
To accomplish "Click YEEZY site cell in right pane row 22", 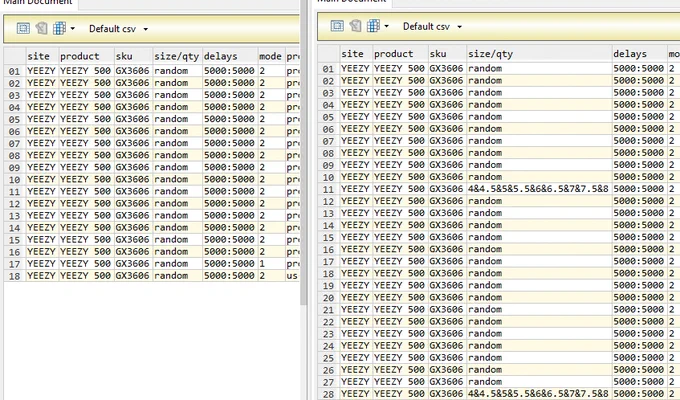I will [x=356, y=321].
